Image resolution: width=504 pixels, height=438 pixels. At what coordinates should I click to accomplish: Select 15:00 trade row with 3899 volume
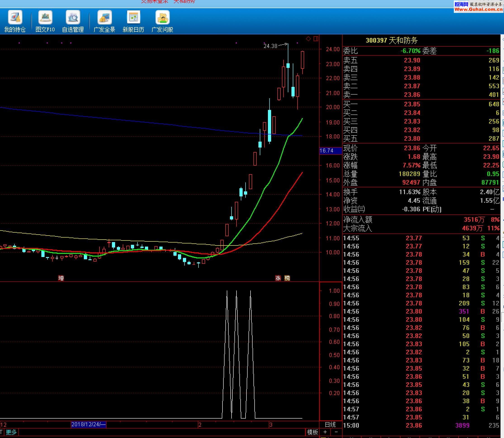click(421, 426)
